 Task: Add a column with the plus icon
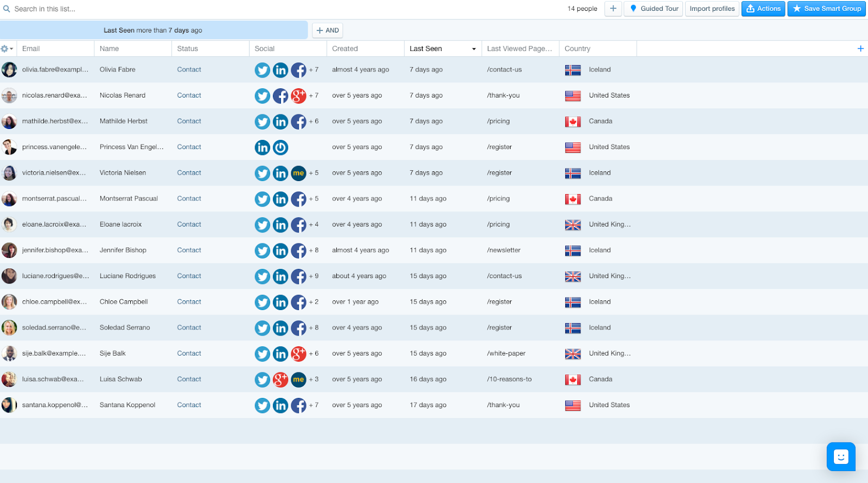pos(860,49)
